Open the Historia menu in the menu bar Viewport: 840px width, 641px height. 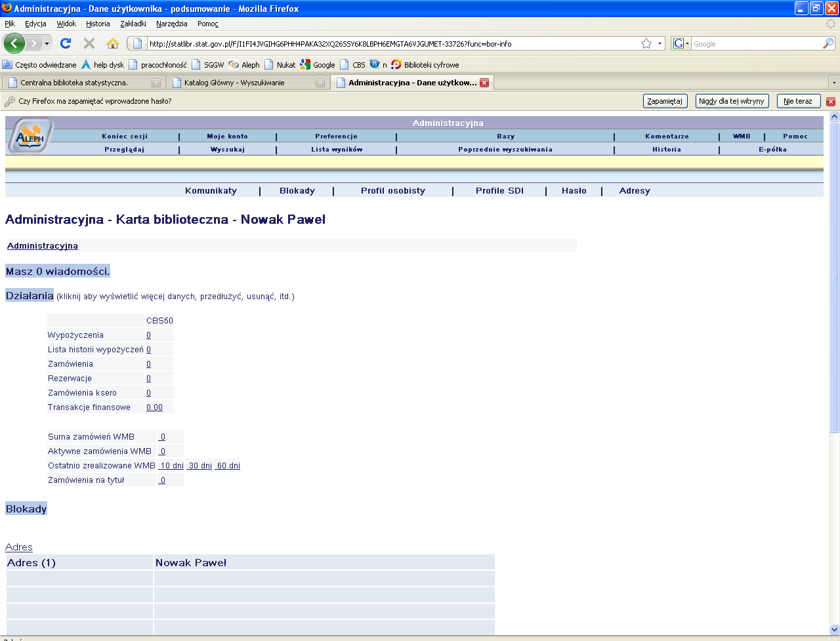98,24
